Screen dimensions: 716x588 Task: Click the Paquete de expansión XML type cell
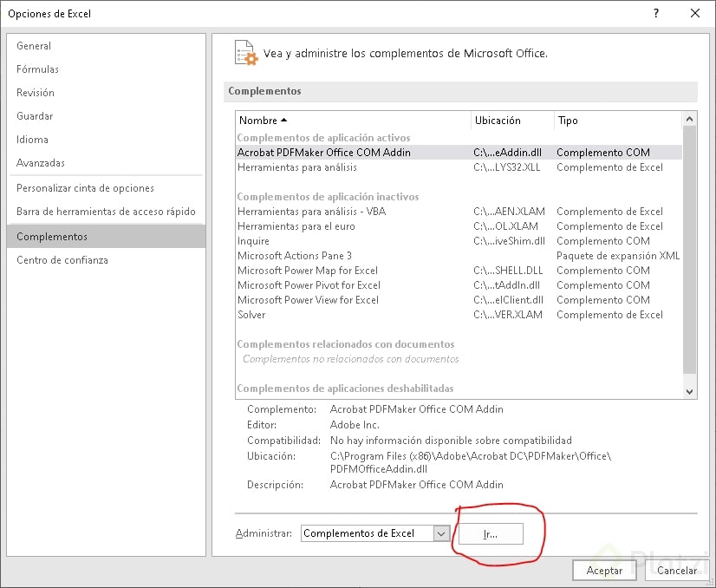pos(618,255)
